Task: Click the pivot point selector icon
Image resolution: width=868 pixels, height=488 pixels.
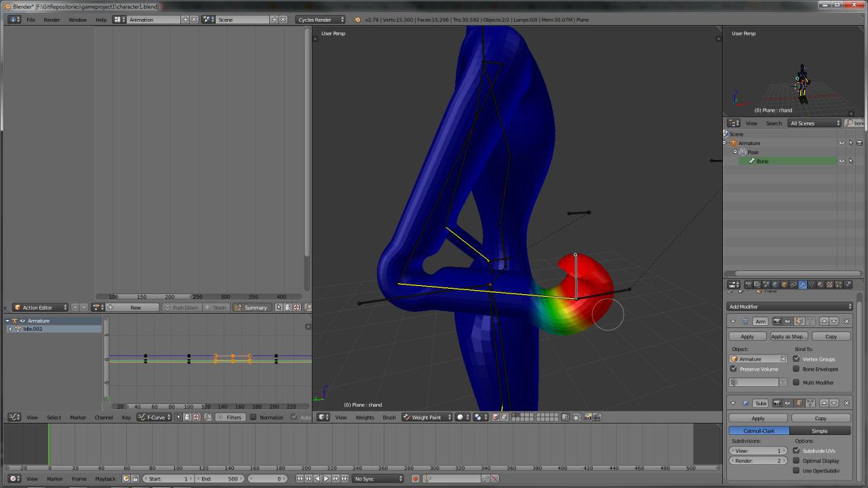Action: point(480,418)
